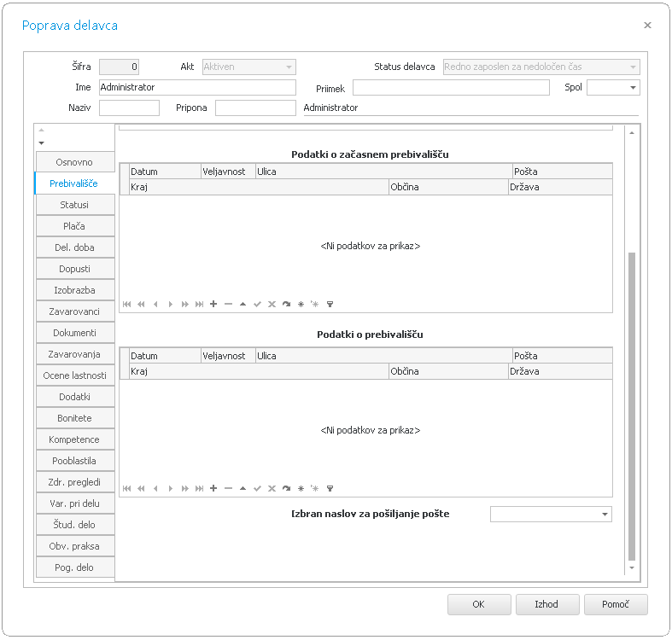
Task: Click the scrollbar up arrow in the panel
Action: pyautogui.click(x=632, y=133)
